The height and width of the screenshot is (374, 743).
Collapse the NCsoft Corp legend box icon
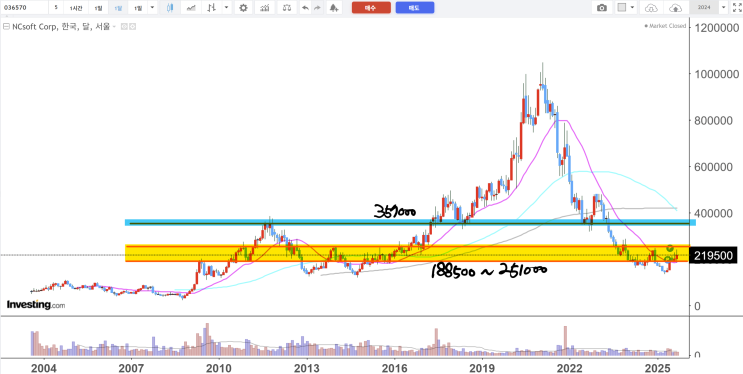pos(6,27)
